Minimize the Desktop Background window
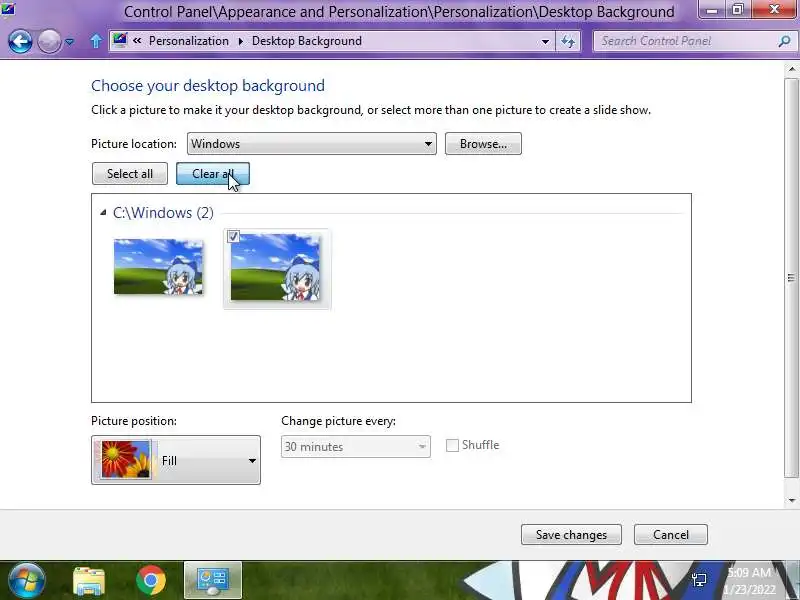Screen dimensions: 800x600 (x=712, y=10)
